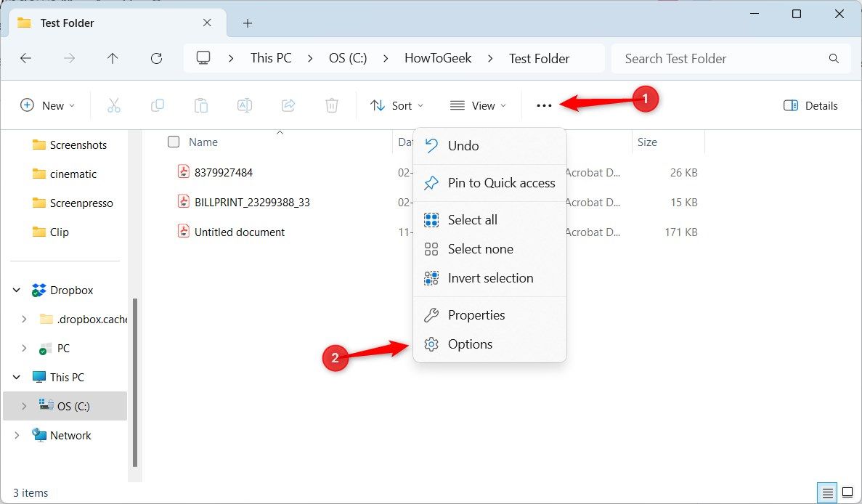Click the PC monitor icon in address bar
The height and width of the screenshot is (504, 862).
click(x=203, y=57)
